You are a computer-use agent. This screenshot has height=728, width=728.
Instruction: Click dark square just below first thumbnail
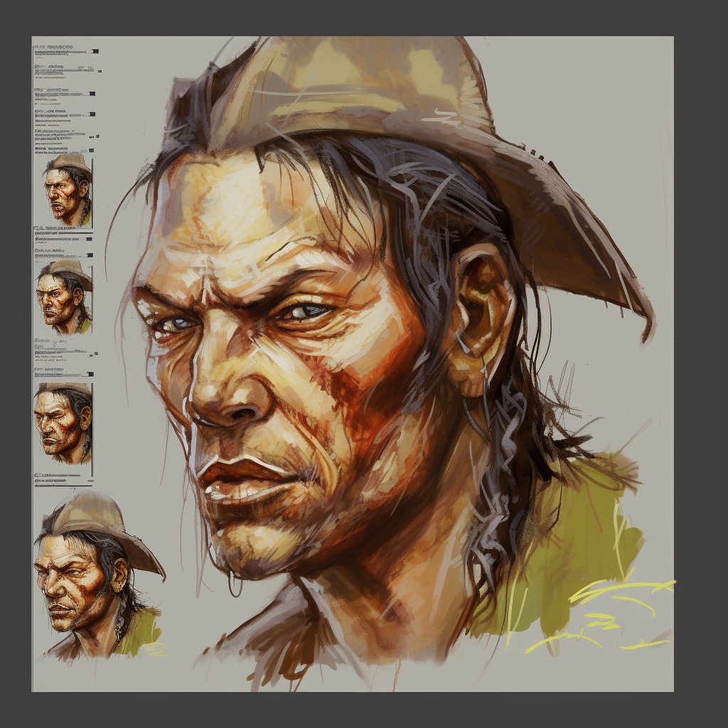[89, 239]
